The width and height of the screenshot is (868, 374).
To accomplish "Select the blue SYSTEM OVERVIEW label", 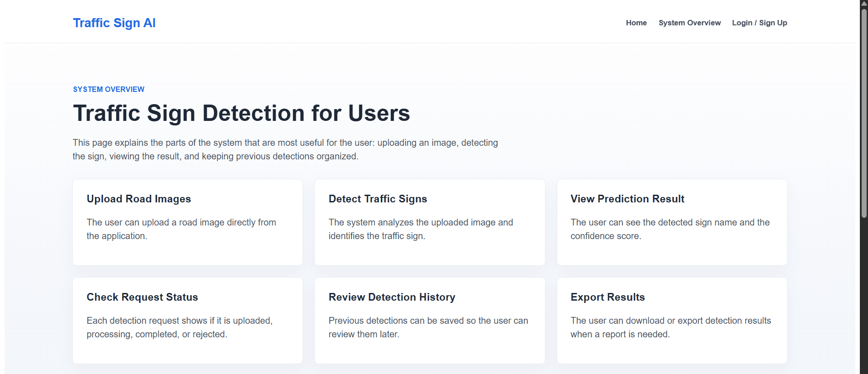I will (x=109, y=89).
